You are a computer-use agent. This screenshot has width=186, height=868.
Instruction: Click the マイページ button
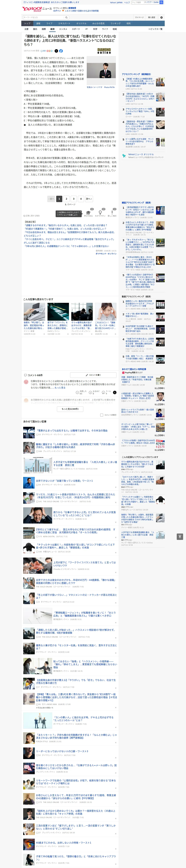click(139, 18)
